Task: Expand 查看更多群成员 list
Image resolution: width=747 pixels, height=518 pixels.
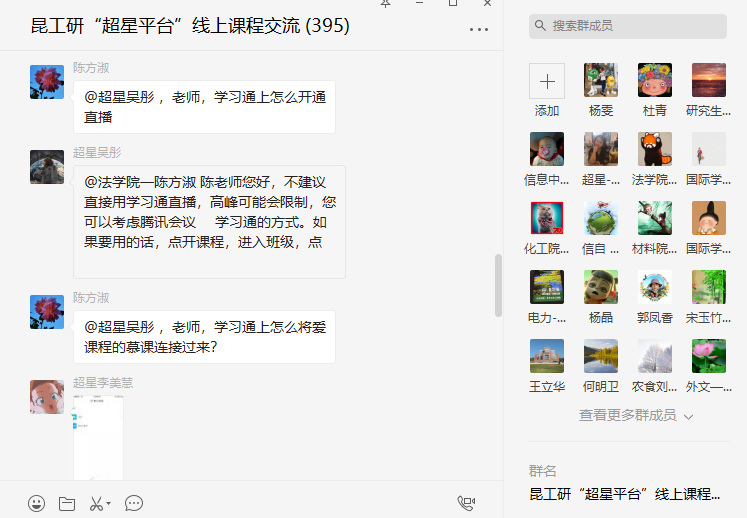Action: click(x=636, y=416)
